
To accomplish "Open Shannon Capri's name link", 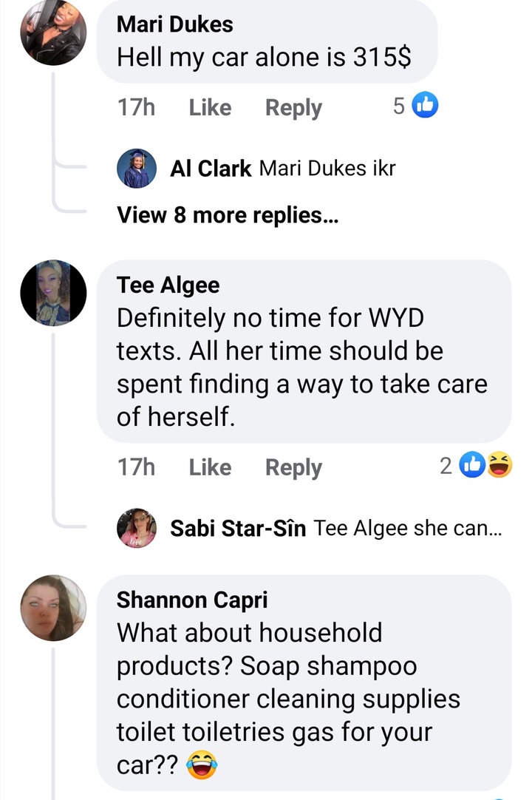I will [192, 600].
